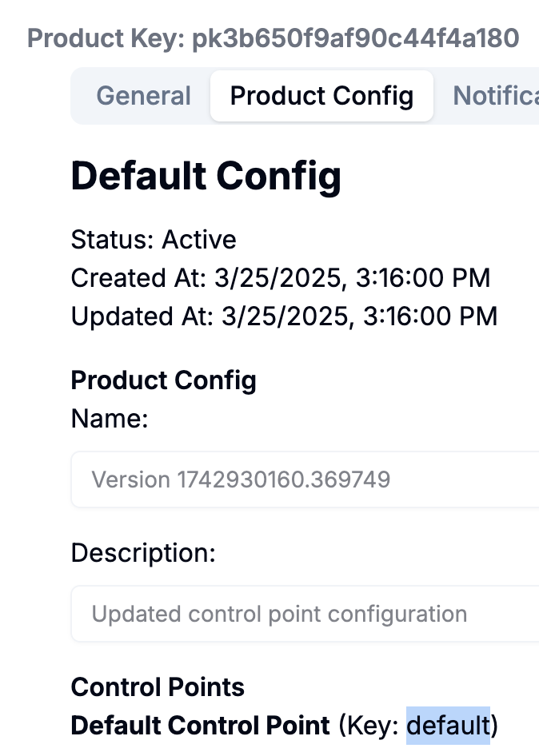Switch to the General tab
The width and height of the screenshot is (539, 756).
[x=143, y=96]
